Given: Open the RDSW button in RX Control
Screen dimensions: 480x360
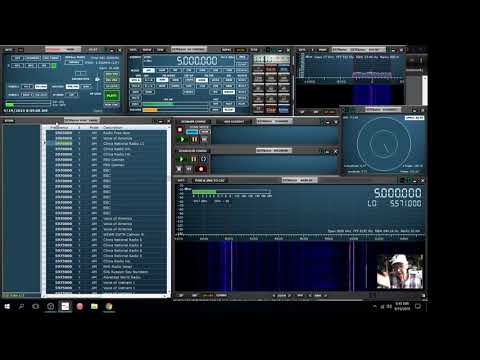Looking at the screenshot, I should pos(147,50).
